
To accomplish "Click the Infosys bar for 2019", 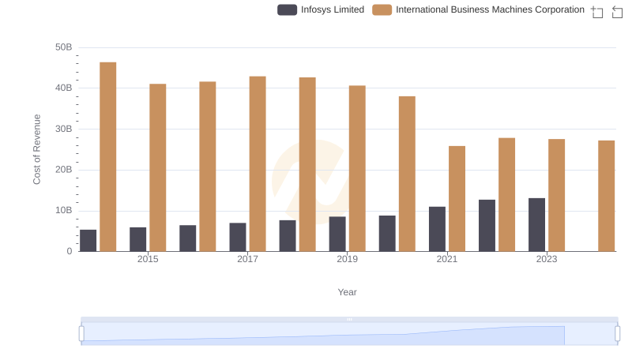I will click(337, 234).
